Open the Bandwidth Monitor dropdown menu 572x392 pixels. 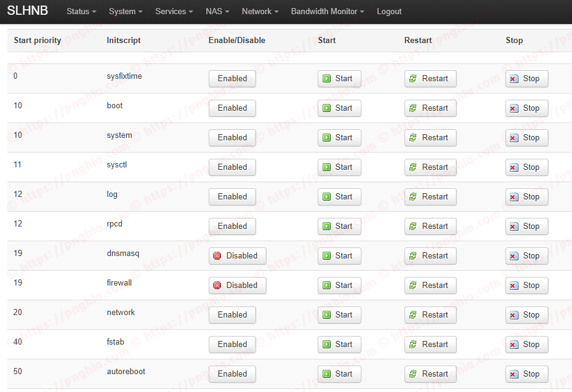[328, 11]
